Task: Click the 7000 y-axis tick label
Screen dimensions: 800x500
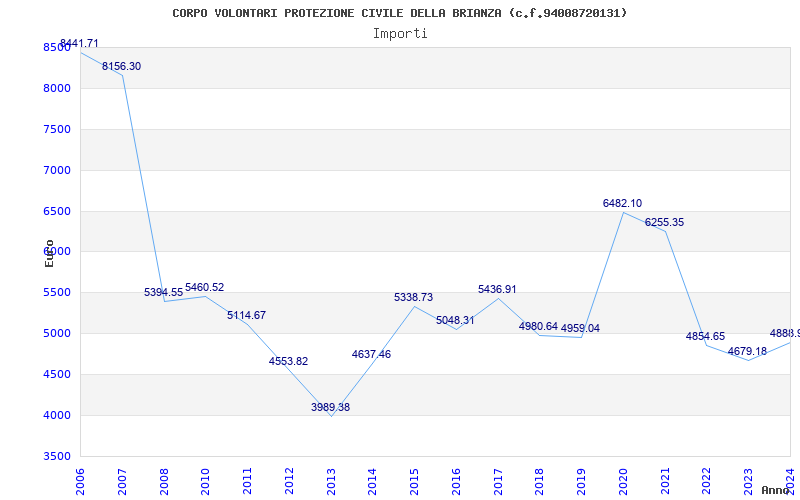Action: tap(57, 170)
